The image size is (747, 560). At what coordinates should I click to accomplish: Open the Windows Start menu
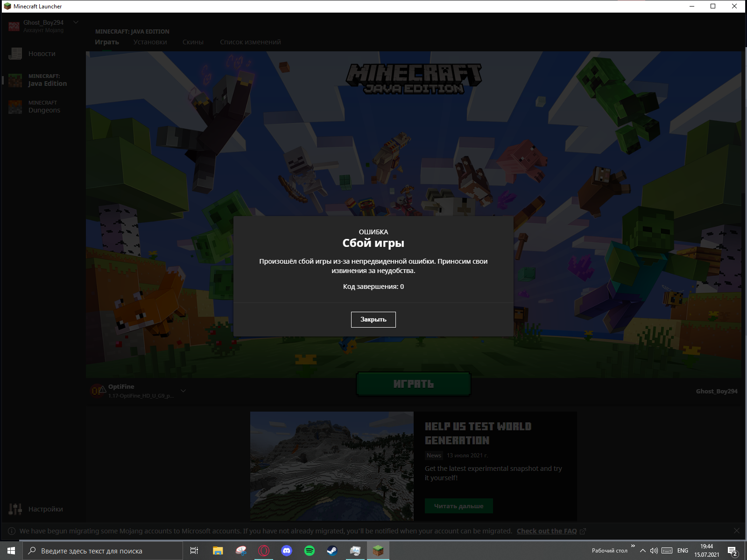(x=11, y=551)
